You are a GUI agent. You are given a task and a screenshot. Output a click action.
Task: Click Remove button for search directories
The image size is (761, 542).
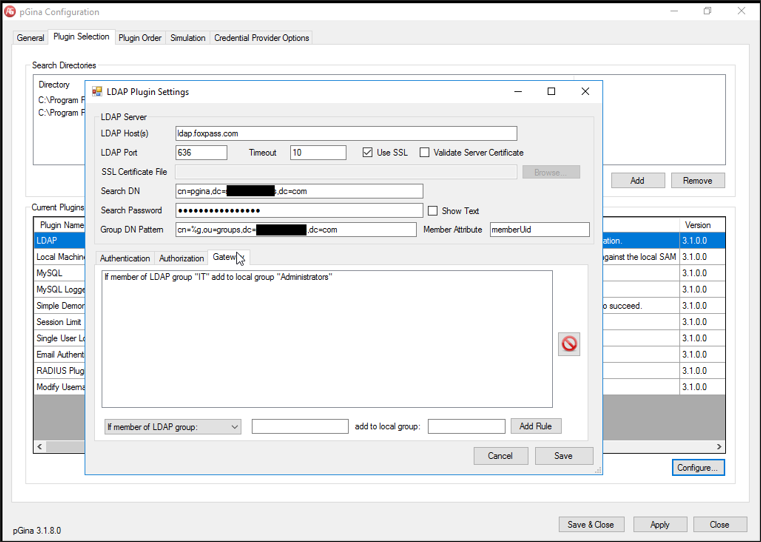pos(697,181)
